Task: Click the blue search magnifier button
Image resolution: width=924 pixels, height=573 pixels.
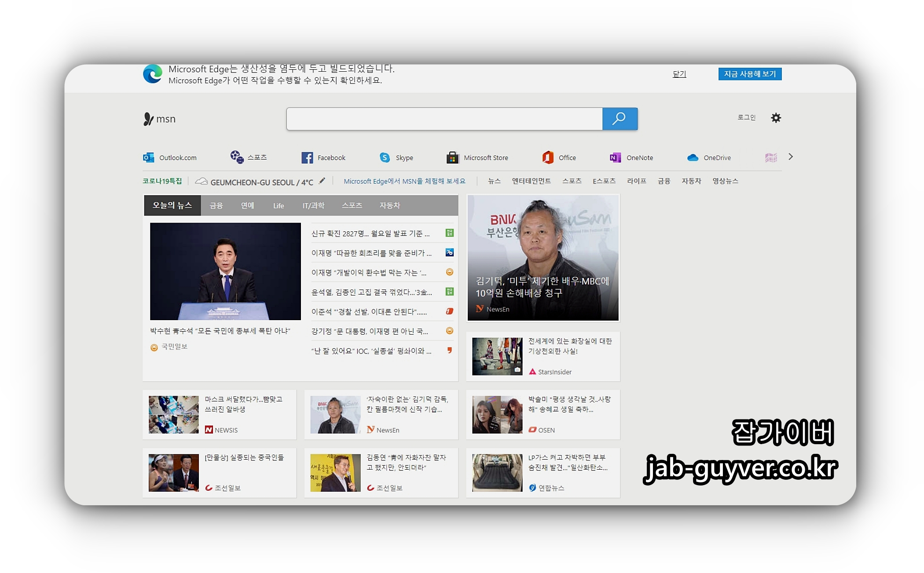Action: (620, 119)
